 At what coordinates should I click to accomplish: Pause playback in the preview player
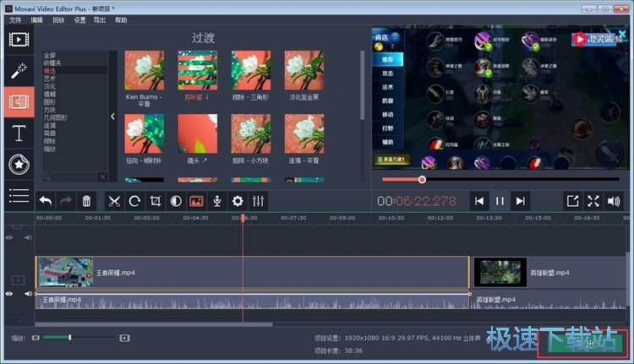click(500, 201)
